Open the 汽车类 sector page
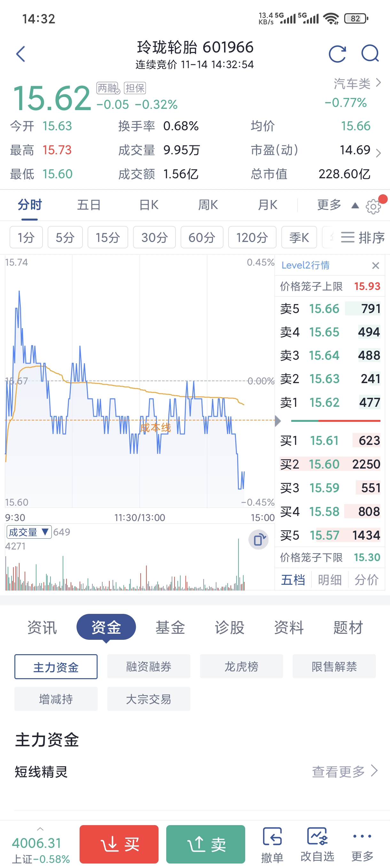Image resolution: width=390 pixels, height=868 pixels. (x=357, y=83)
